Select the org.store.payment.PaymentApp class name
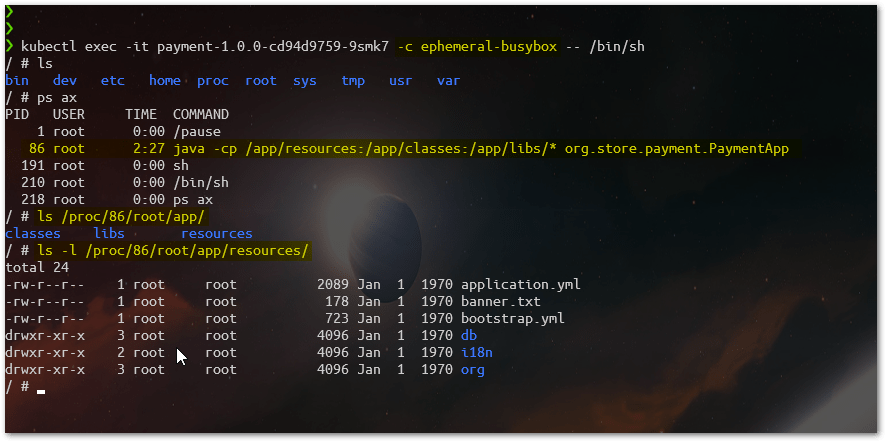This screenshot has width=886, height=442. coord(676,149)
